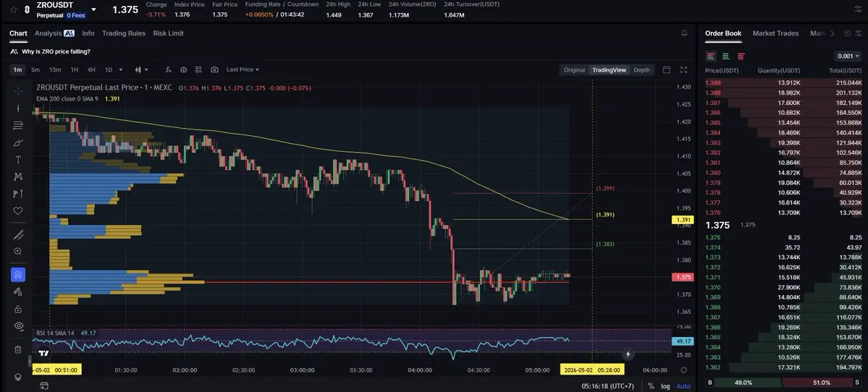
Task: Switch to the Analysis AI tab
Action: pyautogui.click(x=54, y=33)
